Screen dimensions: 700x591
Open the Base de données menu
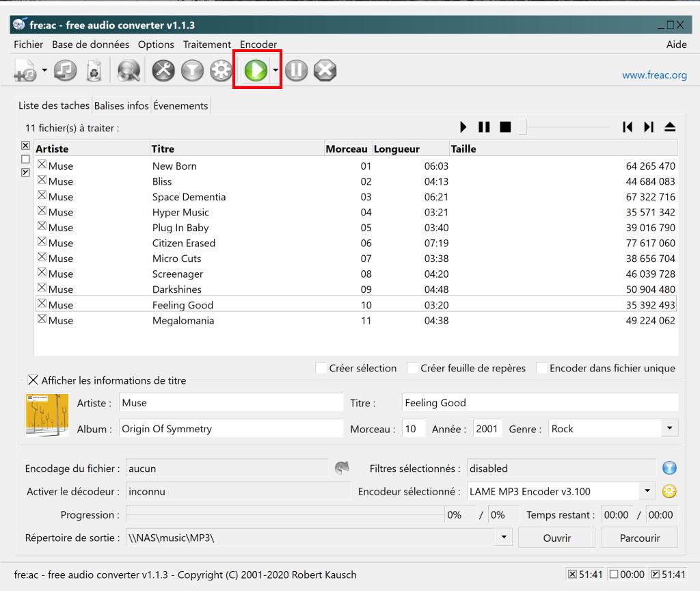pyautogui.click(x=91, y=44)
